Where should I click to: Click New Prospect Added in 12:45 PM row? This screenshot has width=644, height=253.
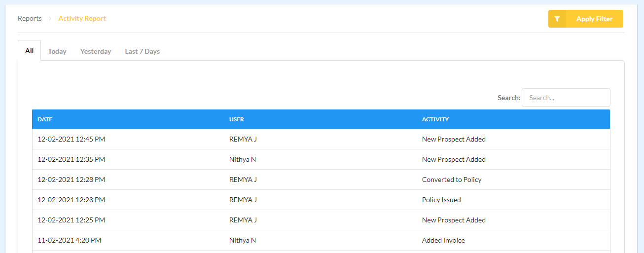454,139
